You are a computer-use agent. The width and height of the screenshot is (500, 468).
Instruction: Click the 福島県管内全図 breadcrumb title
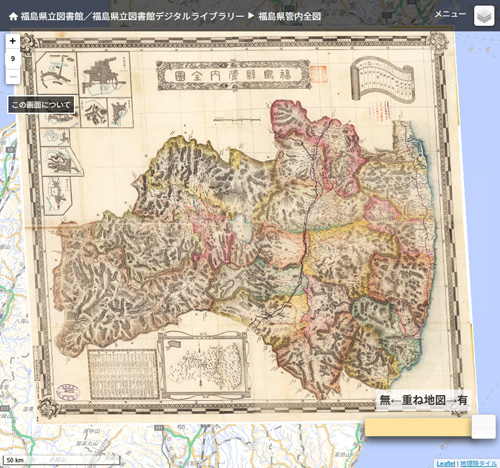pyautogui.click(x=290, y=16)
